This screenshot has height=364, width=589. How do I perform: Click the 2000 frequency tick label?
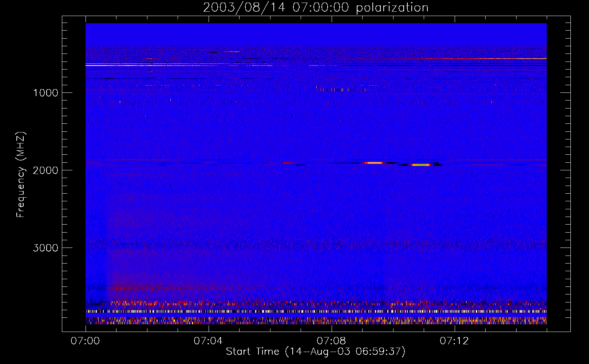tap(46, 170)
